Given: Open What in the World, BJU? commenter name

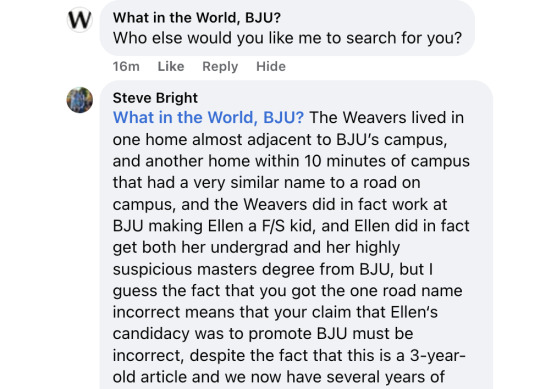Looking at the screenshot, I should point(197,18).
